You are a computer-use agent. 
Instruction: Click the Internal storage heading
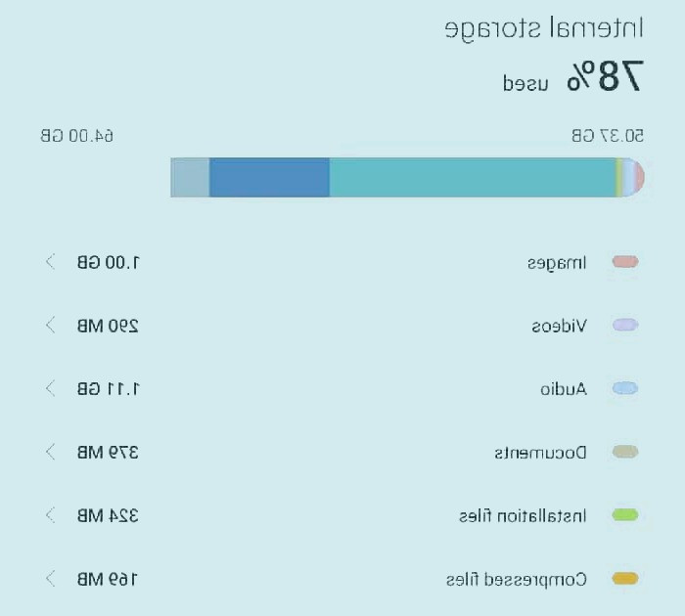point(544,27)
